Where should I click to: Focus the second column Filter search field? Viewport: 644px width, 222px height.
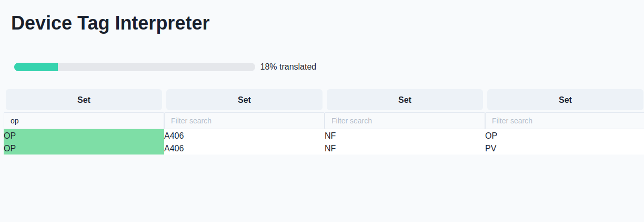244,121
